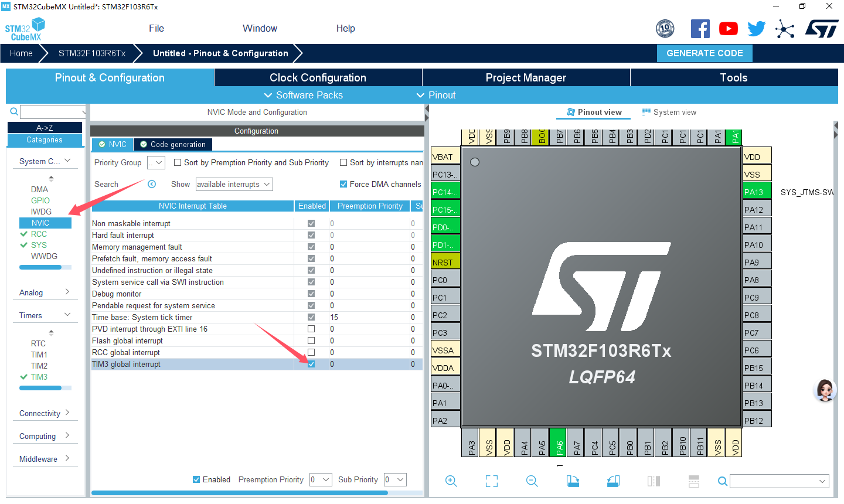Open ST Facebook page icon

point(700,29)
